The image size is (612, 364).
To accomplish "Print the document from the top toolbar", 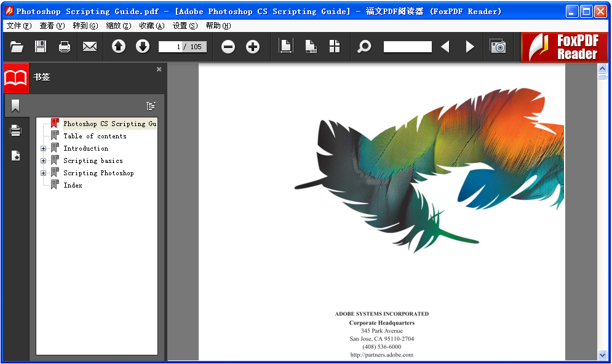I will [65, 47].
